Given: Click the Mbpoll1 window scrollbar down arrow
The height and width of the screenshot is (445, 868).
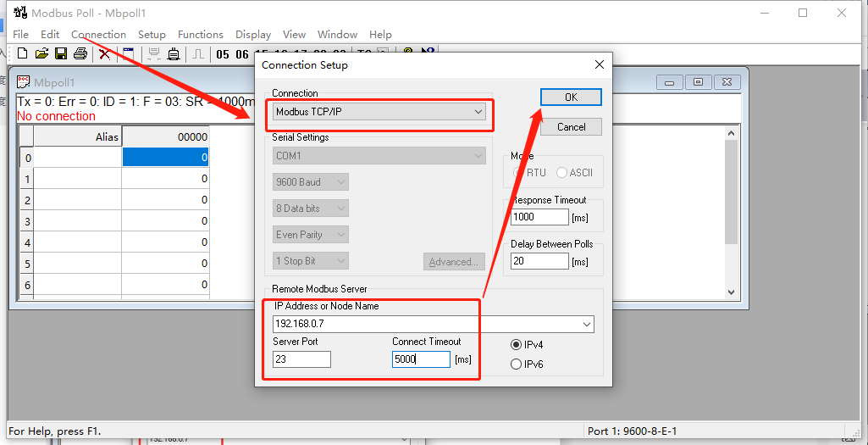Looking at the screenshot, I should 732,292.
